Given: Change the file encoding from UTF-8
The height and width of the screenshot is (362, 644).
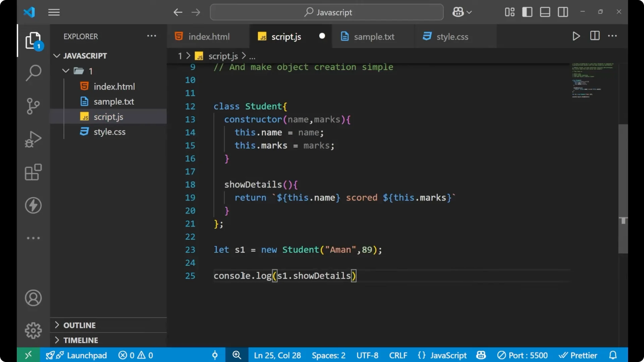Looking at the screenshot, I should click(x=367, y=355).
